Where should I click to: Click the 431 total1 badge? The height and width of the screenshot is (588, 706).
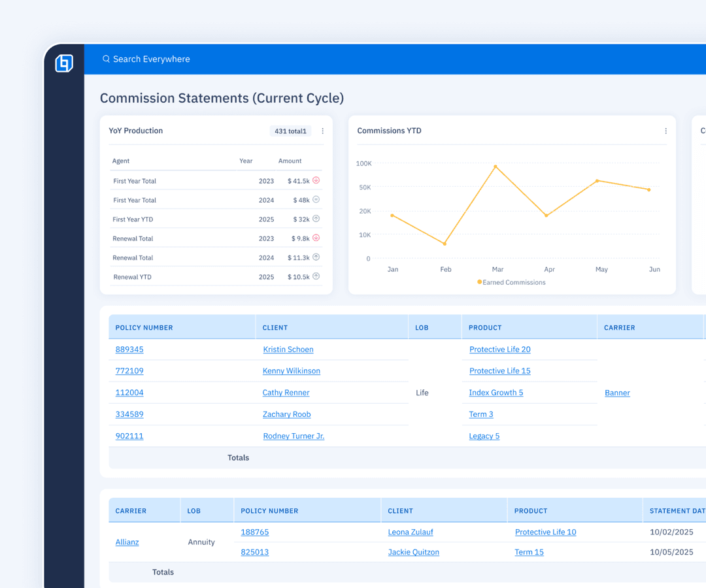coord(290,131)
